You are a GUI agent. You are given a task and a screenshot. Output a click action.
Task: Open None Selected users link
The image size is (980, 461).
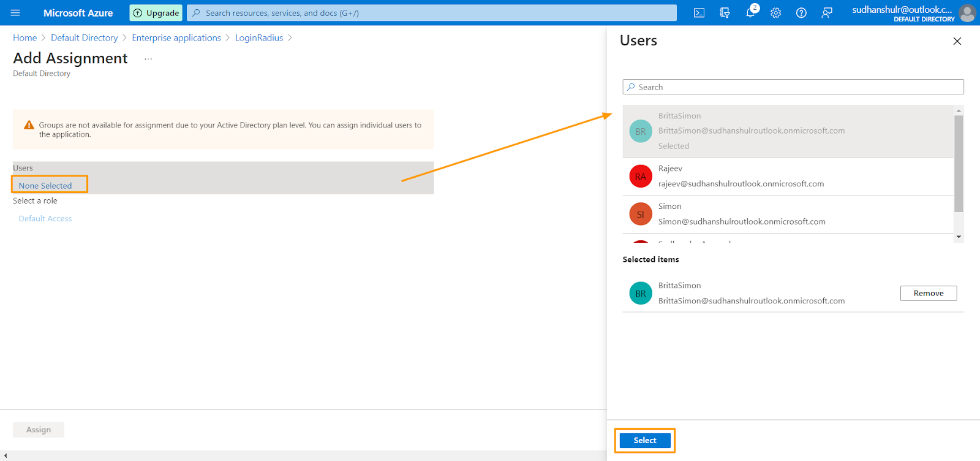[x=45, y=186]
